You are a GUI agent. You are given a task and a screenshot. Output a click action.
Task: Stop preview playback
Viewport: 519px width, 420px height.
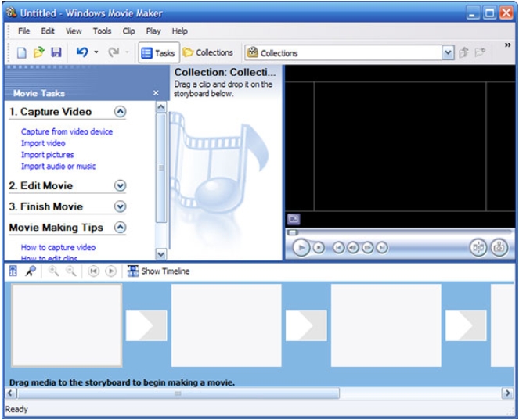click(x=319, y=247)
